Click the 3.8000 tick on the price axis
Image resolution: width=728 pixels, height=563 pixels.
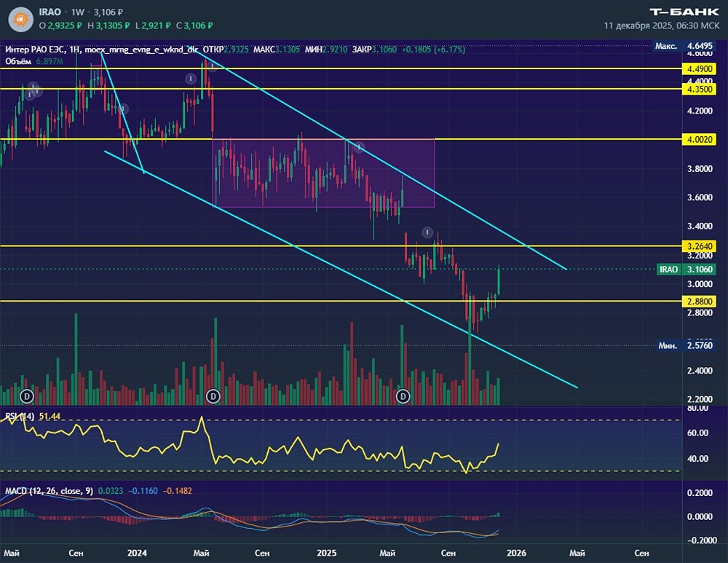point(700,169)
